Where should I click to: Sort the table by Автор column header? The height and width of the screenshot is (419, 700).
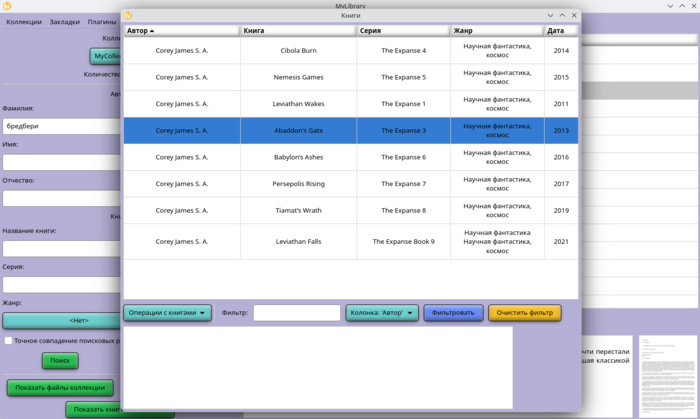181,31
